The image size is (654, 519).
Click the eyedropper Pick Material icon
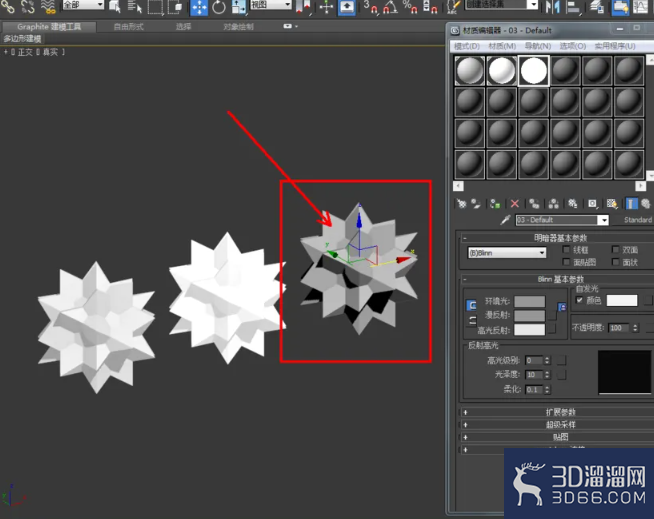click(505, 220)
